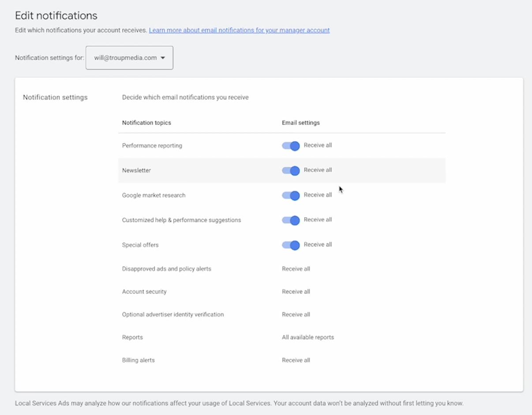This screenshot has height=415, width=532.
Task: Click Optional advertiser identity verification label
Action: pyautogui.click(x=173, y=315)
